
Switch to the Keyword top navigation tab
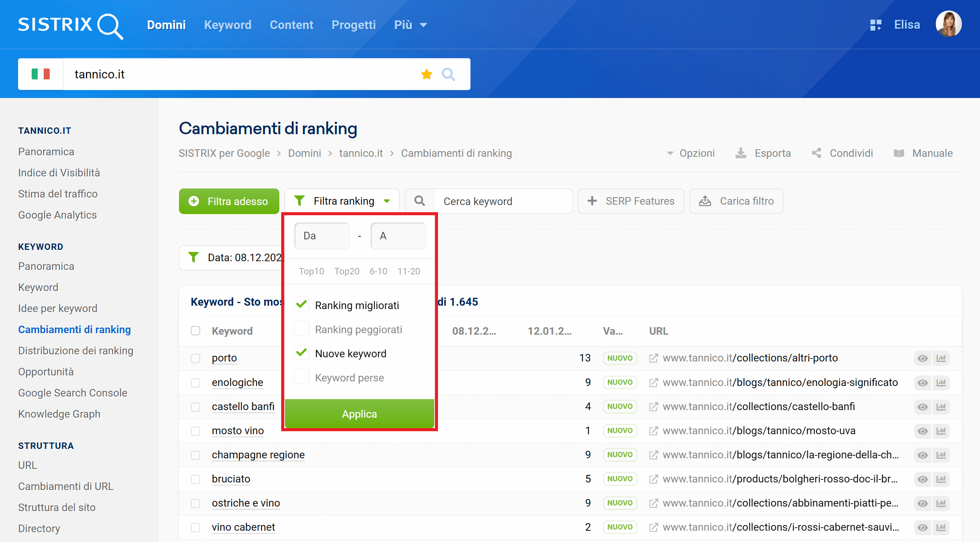coord(228,25)
